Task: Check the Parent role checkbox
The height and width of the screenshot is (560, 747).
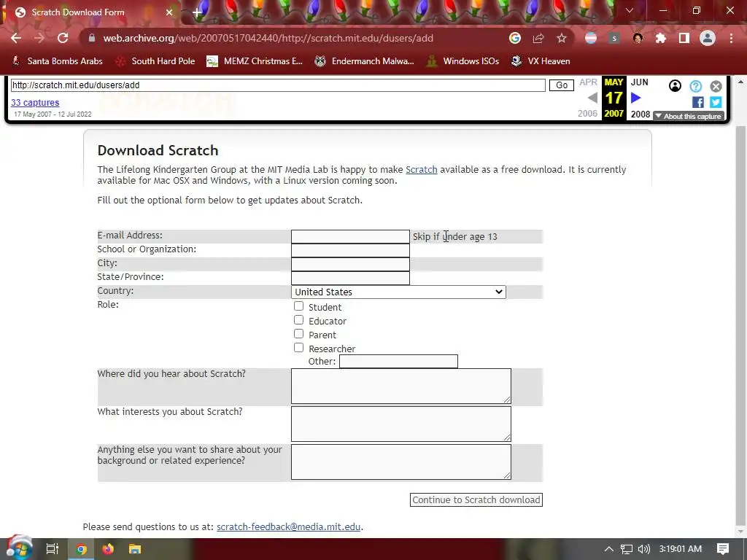Action: pyautogui.click(x=298, y=334)
